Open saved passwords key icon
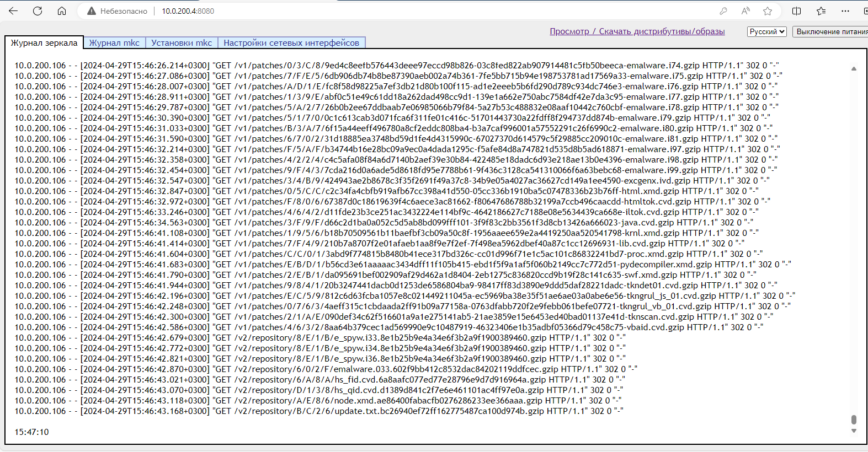The height and width of the screenshot is (452, 868). pos(723,11)
